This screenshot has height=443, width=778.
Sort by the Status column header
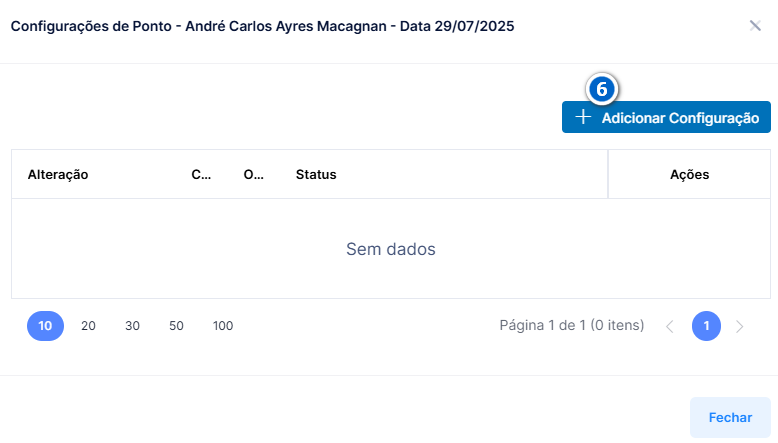pyautogui.click(x=316, y=175)
